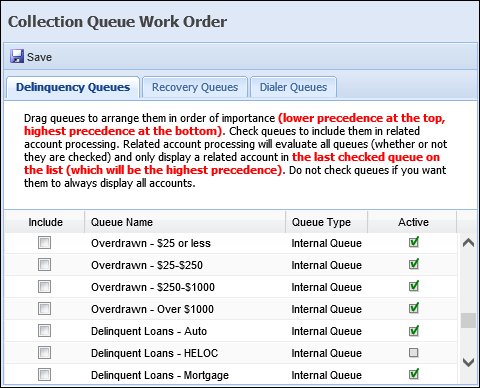Open the Recovery Queues tab
This screenshot has height=388, width=480.
[195, 87]
